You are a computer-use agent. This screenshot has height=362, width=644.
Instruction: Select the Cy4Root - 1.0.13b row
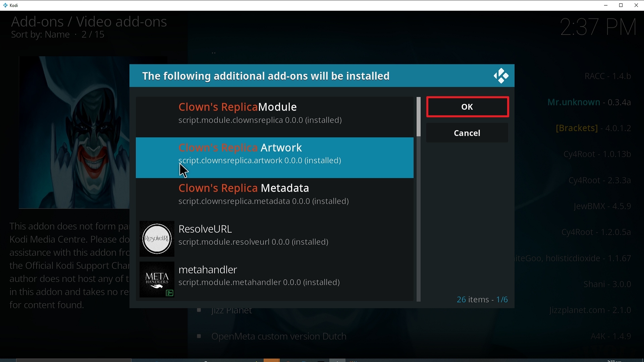click(597, 154)
